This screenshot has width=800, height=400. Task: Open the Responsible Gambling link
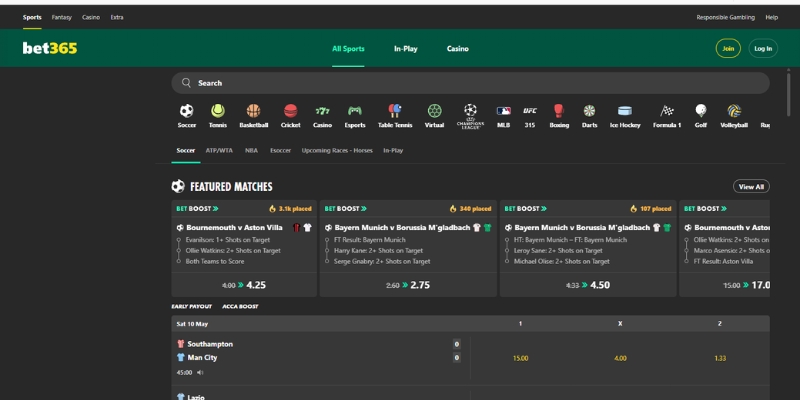click(x=726, y=17)
